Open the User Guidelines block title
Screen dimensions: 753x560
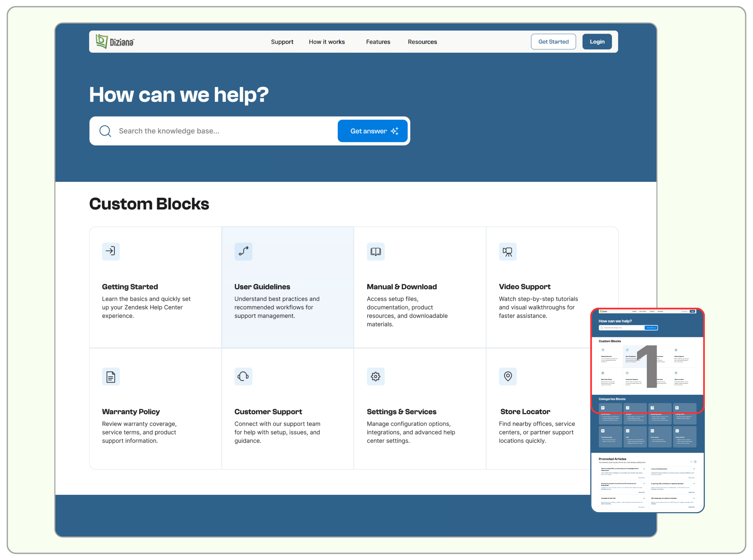tap(262, 287)
